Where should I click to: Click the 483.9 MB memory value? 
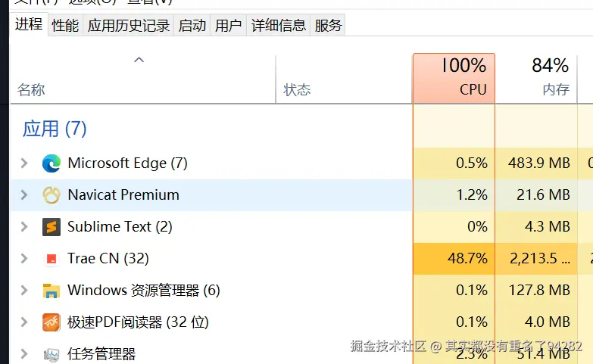click(x=539, y=163)
